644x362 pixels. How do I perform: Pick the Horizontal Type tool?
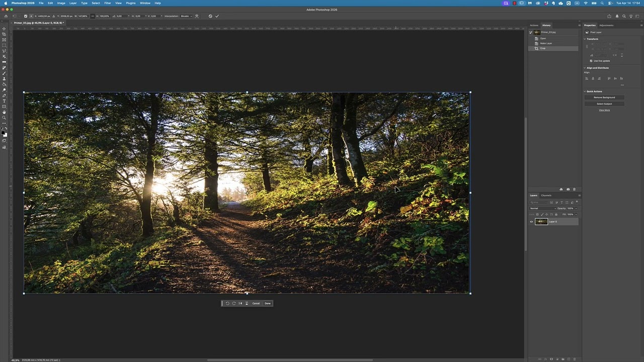click(x=4, y=101)
